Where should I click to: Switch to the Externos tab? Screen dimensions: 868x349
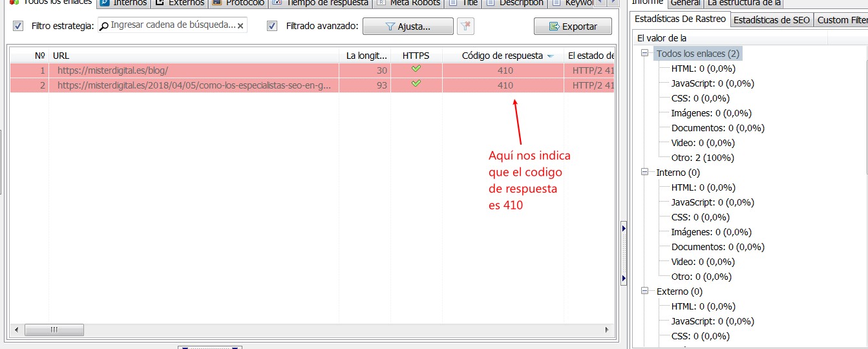[x=179, y=3]
